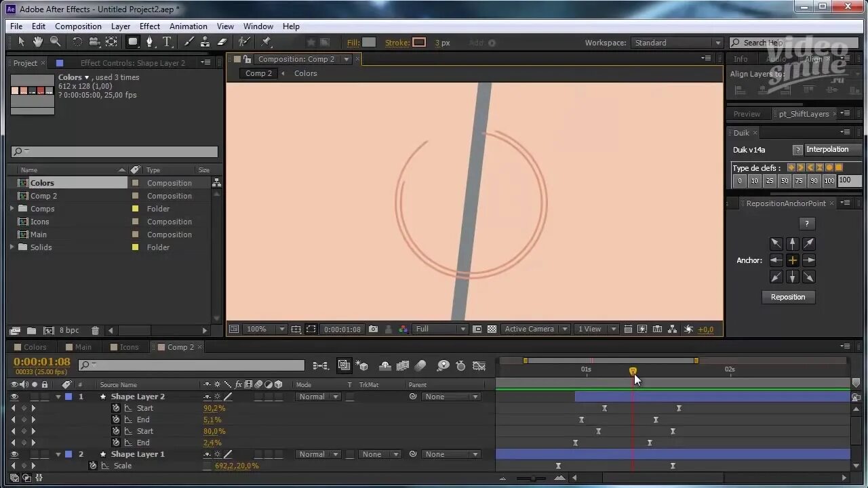Open the Graph Editor

[479, 365]
